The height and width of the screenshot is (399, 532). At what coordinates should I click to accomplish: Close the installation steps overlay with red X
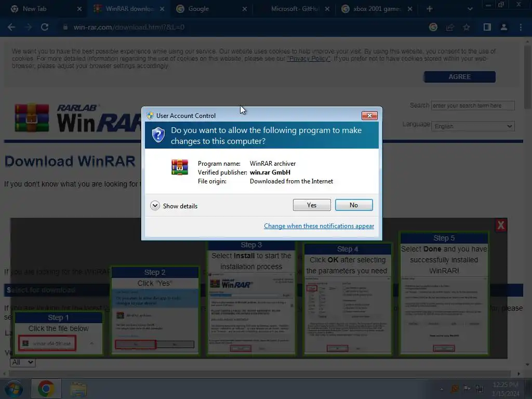click(x=501, y=225)
